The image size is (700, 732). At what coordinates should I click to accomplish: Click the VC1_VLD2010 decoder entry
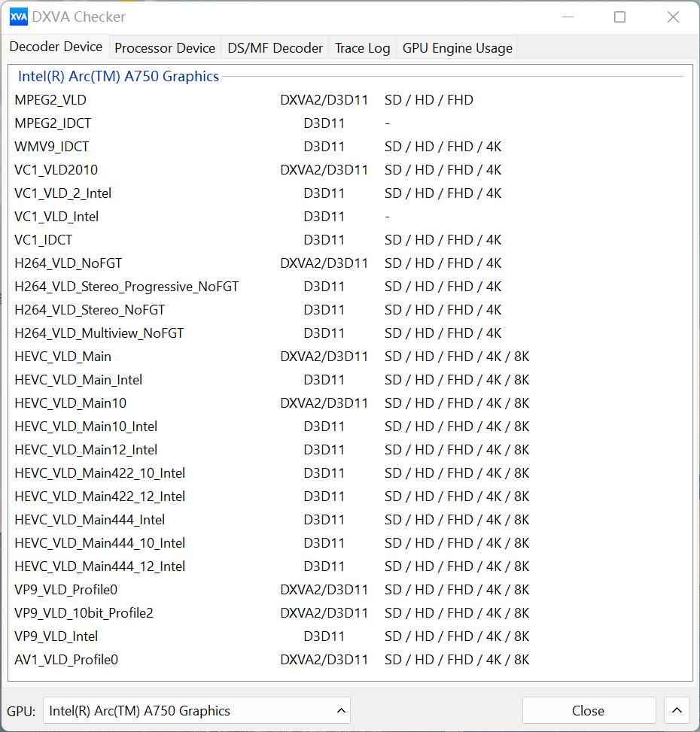(56, 169)
